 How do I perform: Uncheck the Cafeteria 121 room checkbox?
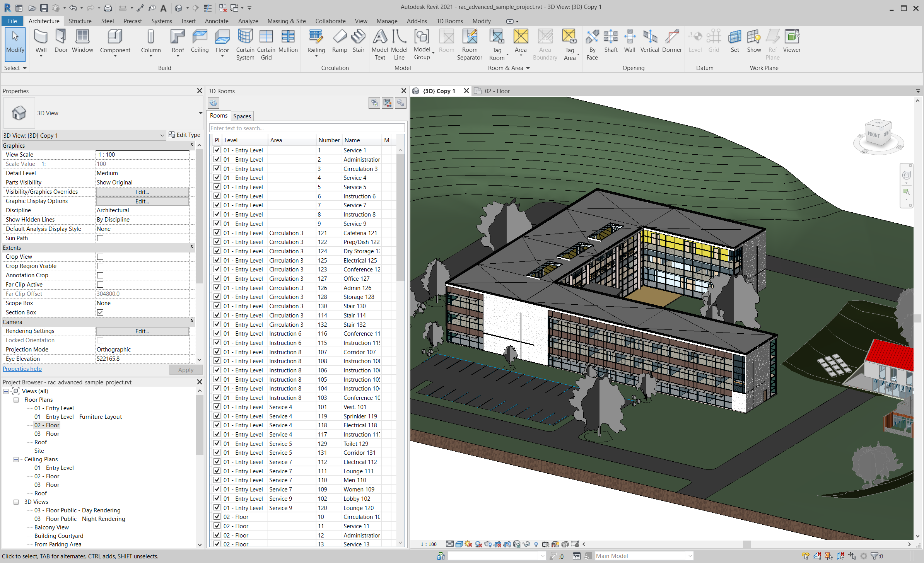coord(217,233)
